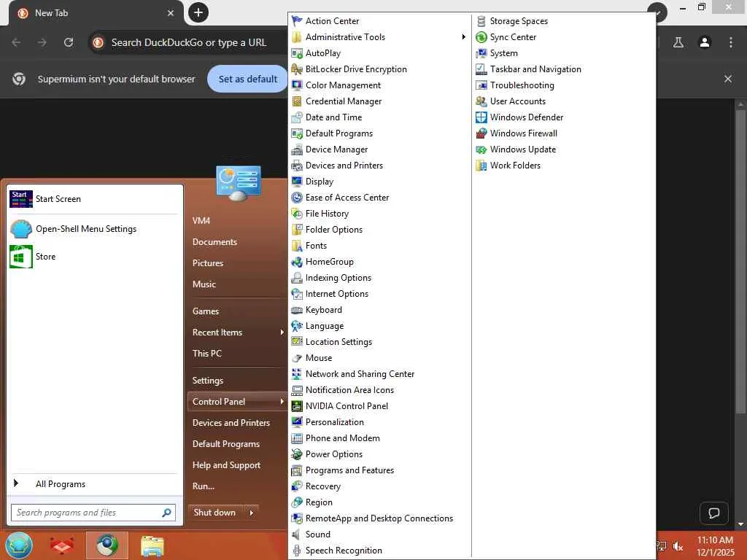Open Folder Options icon

(x=297, y=230)
